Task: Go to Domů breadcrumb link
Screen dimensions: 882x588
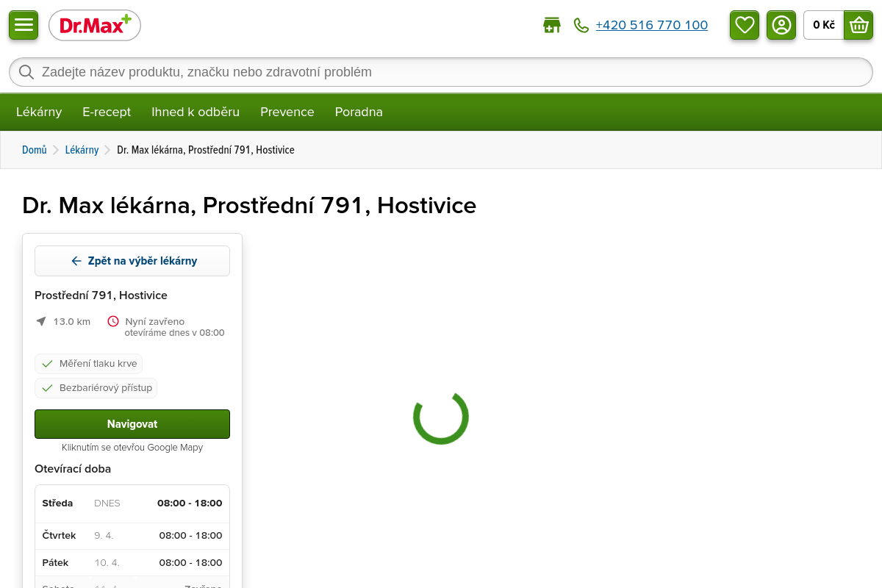Action: 34,150
